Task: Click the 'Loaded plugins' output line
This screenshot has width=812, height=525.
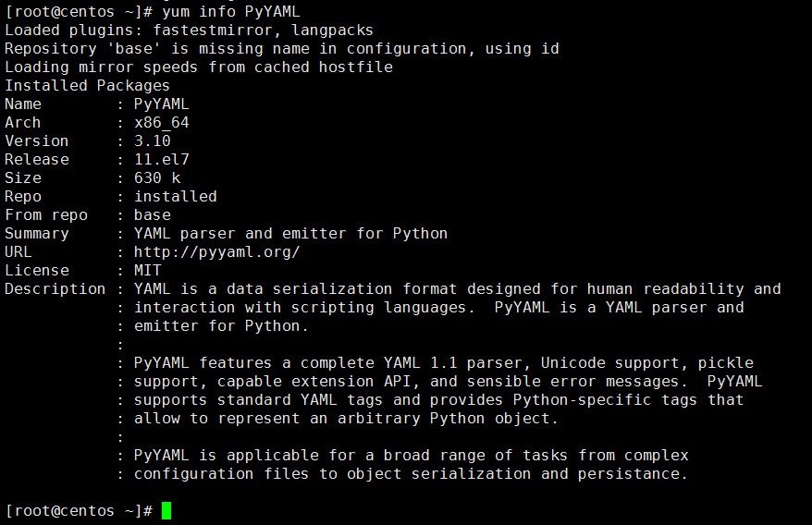Action: point(189,30)
